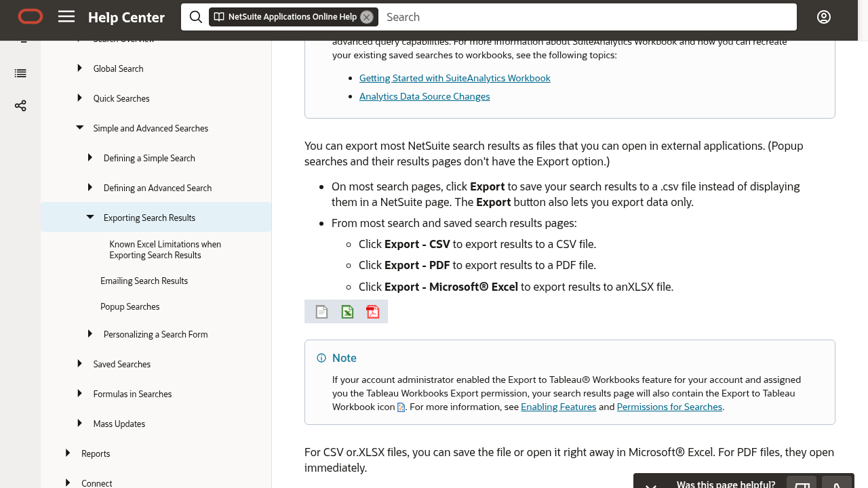The width and height of the screenshot is (868, 488).
Task: Open the hamburger navigation menu
Action: (66, 16)
